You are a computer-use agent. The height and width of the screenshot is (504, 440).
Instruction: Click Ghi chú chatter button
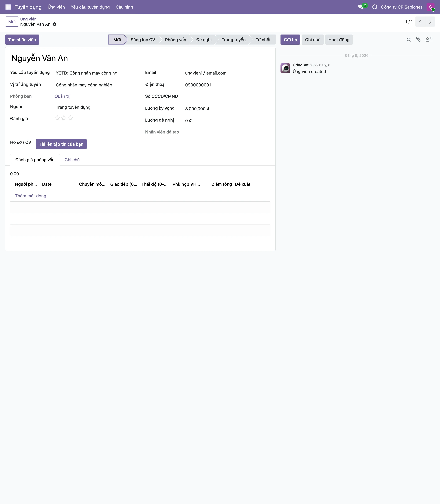(313, 40)
